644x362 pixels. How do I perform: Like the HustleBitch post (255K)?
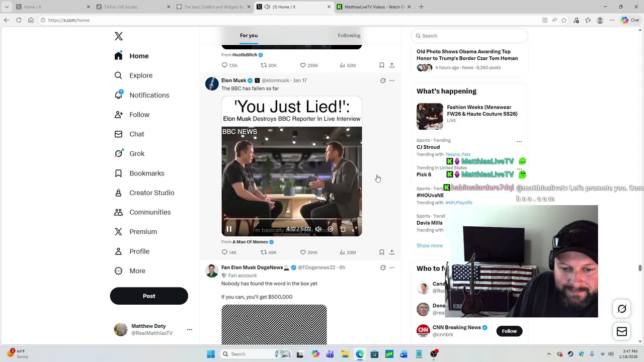[x=309, y=65]
